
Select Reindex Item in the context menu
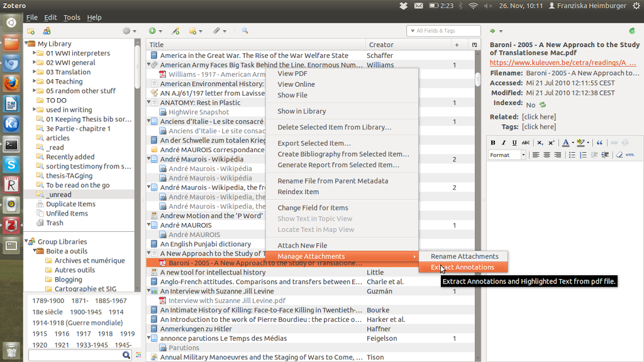tap(342, 192)
